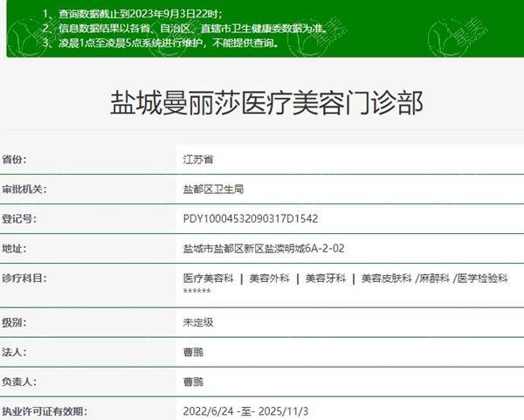Select the 审批机关 label
This screenshot has width=524, height=420.
[x=24, y=189]
